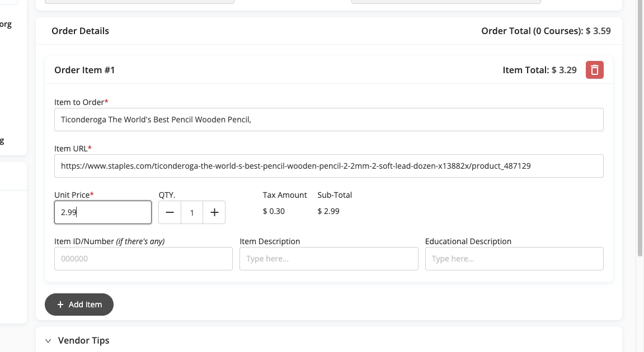
Task: Click the Order Item #1 heading
Action: [84, 70]
